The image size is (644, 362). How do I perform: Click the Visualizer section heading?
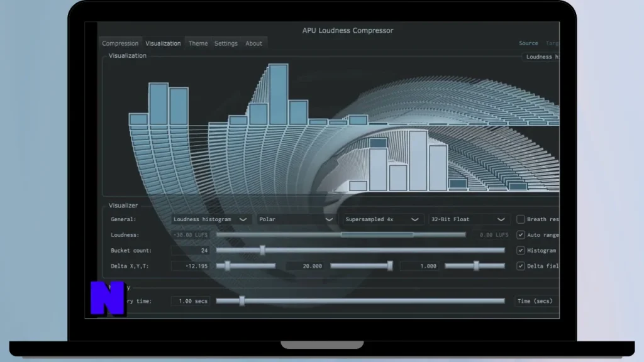pyautogui.click(x=123, y=206)
